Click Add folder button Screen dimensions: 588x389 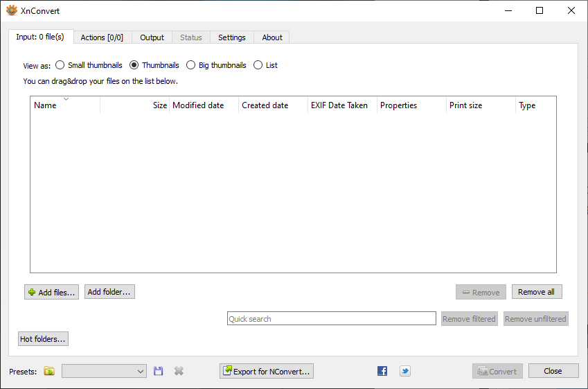[x=109, y=292]
